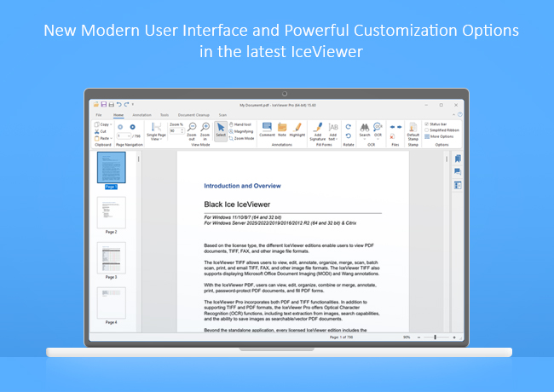Click the Introduction and Overview heading
Image resolution: width=554 pixels, height=392 pixels.
click(242, 186)
